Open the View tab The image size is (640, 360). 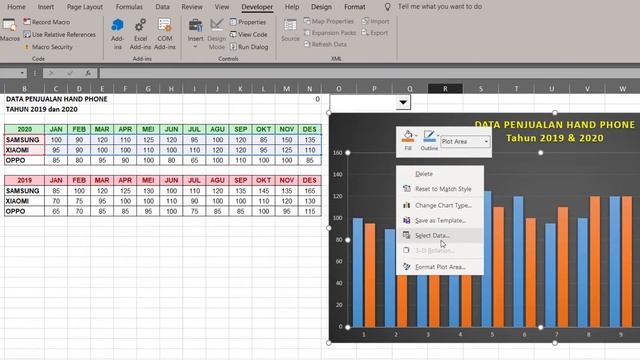222,7
